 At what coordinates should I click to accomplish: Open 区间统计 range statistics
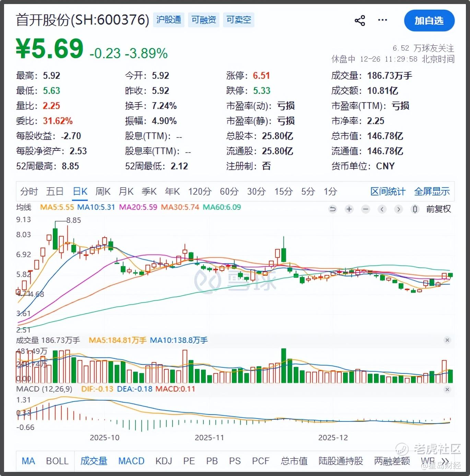tap(388, 191)
